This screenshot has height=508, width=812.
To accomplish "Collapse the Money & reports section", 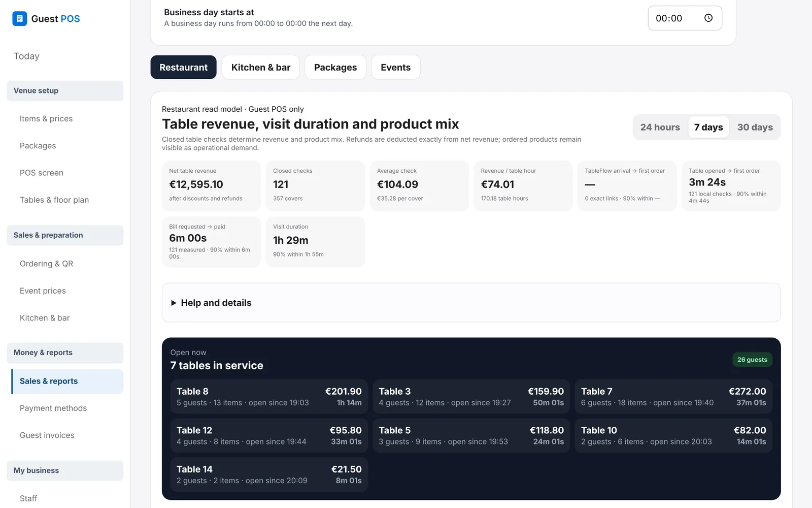I will pyautogui.click(x=65, y=353).
